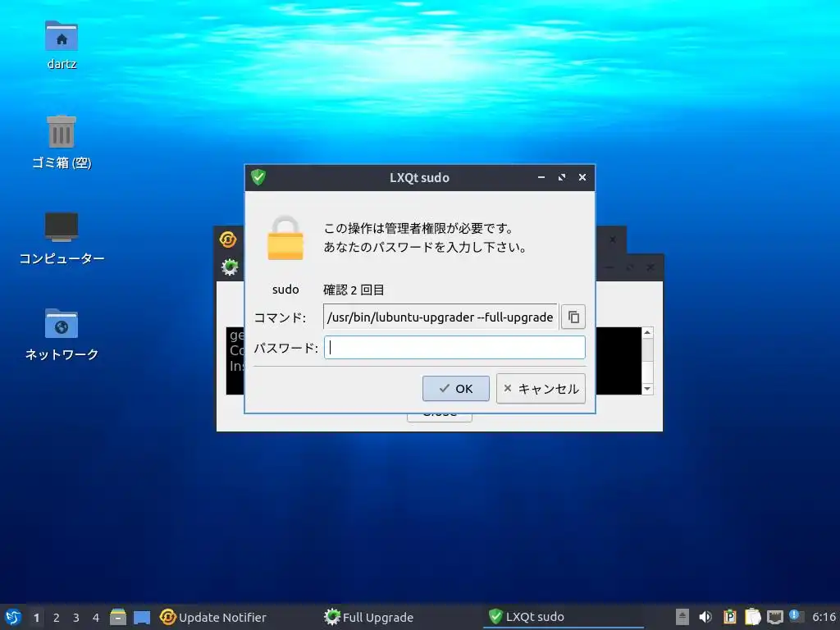Viewport: 840px width, 630px height.
Task: Click the Full Upgrade window's gear title icon
Action: click(230, 267)
